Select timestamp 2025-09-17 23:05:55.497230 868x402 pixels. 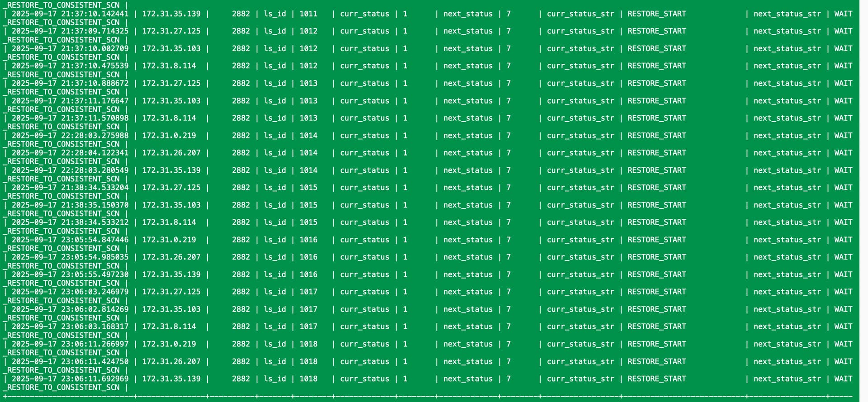(70, 274)
